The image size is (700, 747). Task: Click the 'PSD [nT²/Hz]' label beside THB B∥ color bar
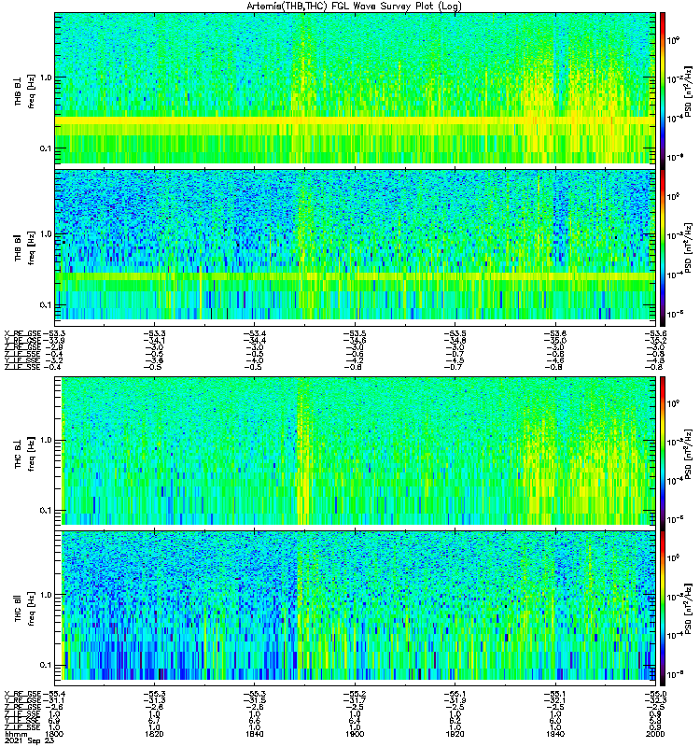[x=689, y=247]
